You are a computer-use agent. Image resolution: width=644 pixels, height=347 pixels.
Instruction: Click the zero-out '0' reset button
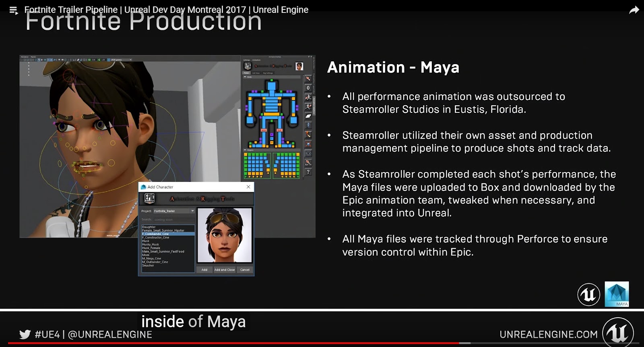click(308, 88)
